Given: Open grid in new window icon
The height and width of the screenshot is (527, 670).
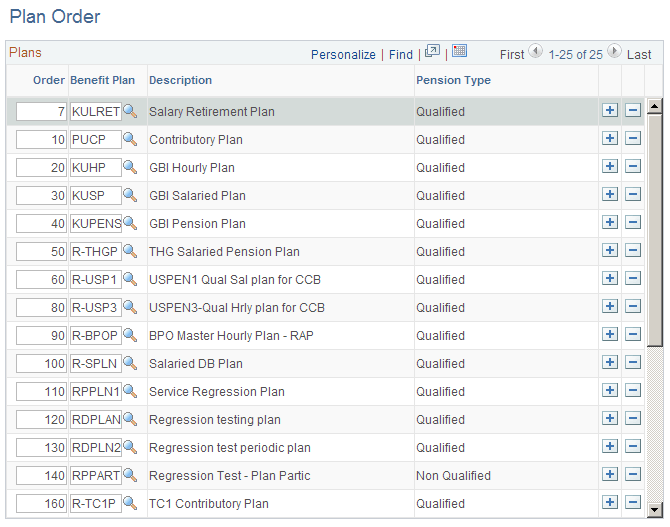Looking at the screenshot, I should coord(432,51).
